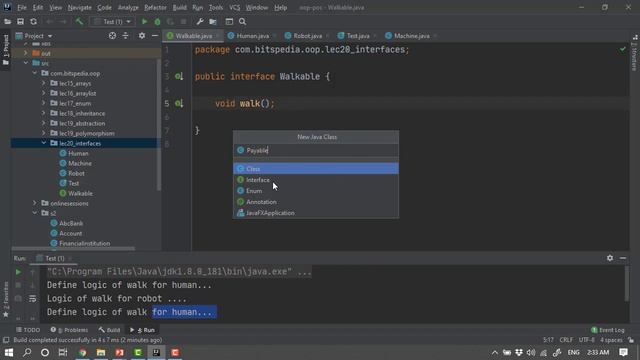640x360 pixels.
Task: Click the Save All toolbar icon
Action: coord(20,22)
